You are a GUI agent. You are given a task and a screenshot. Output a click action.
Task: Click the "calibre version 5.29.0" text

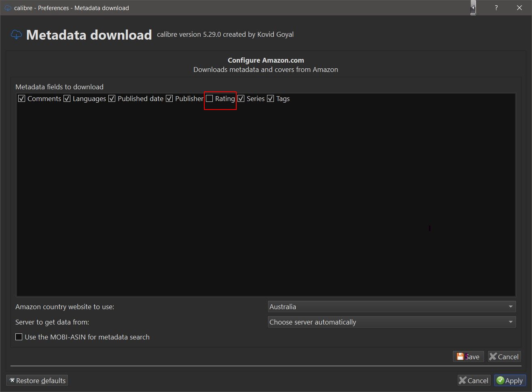189,34
